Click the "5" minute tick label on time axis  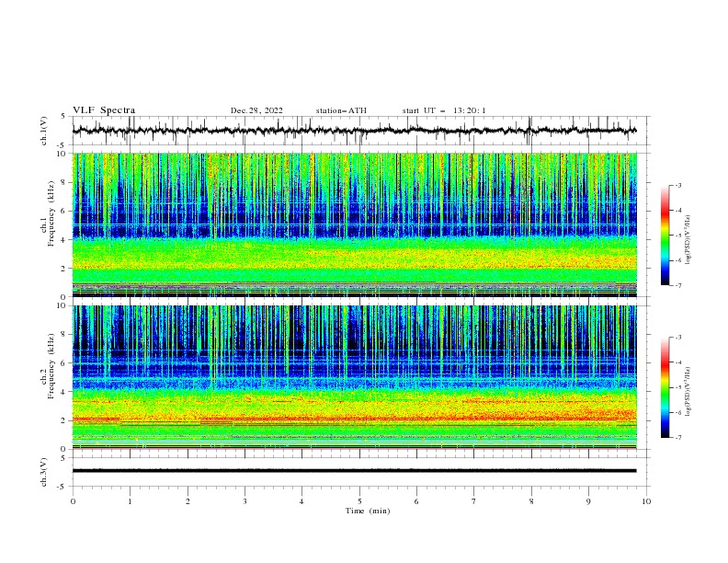pyautogui.click(x=359, y=501)
